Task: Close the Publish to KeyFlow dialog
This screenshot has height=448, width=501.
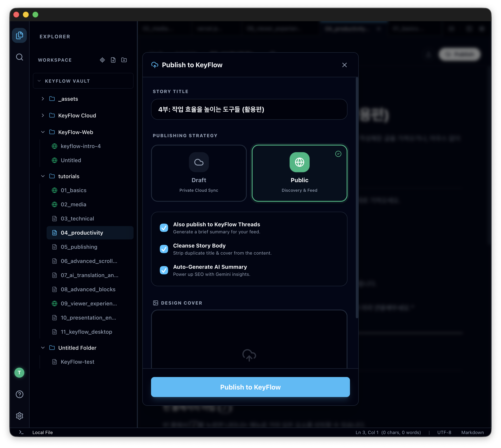Action: [x=344, y=65]
